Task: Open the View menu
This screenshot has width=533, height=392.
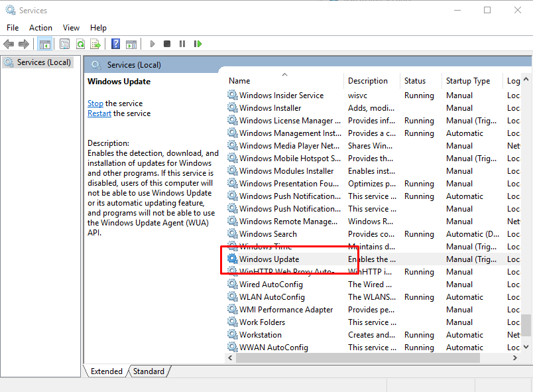Action: (71, 28)
